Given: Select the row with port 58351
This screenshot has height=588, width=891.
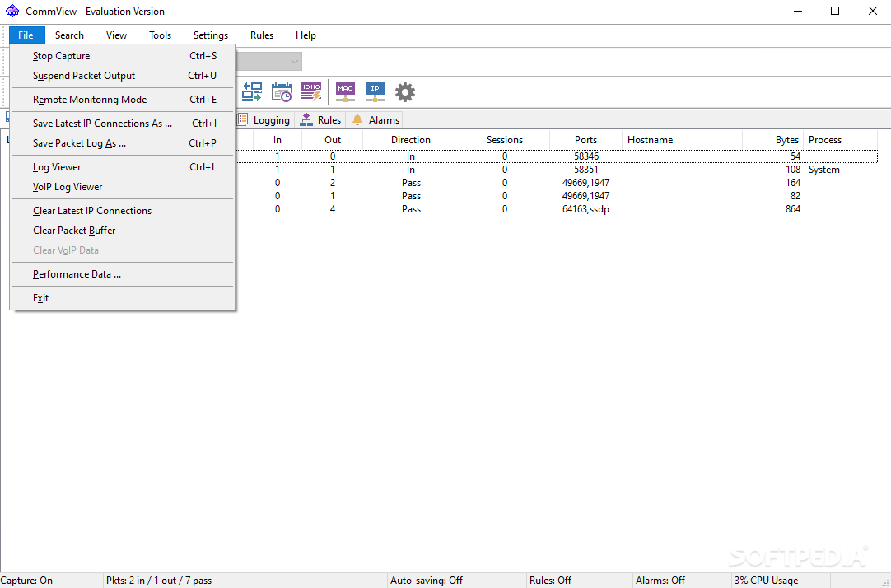Looking at the screenshot, I should click(x=557, y=170).
